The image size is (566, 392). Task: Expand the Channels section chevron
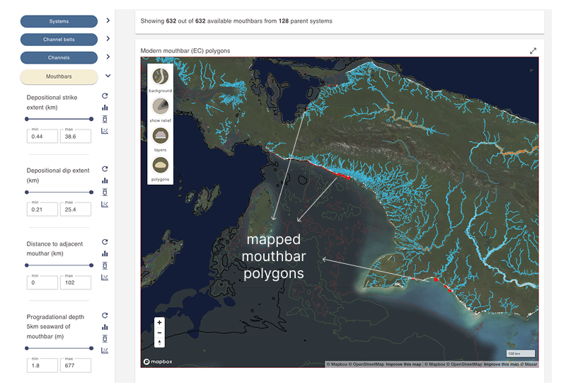point(108,57)
